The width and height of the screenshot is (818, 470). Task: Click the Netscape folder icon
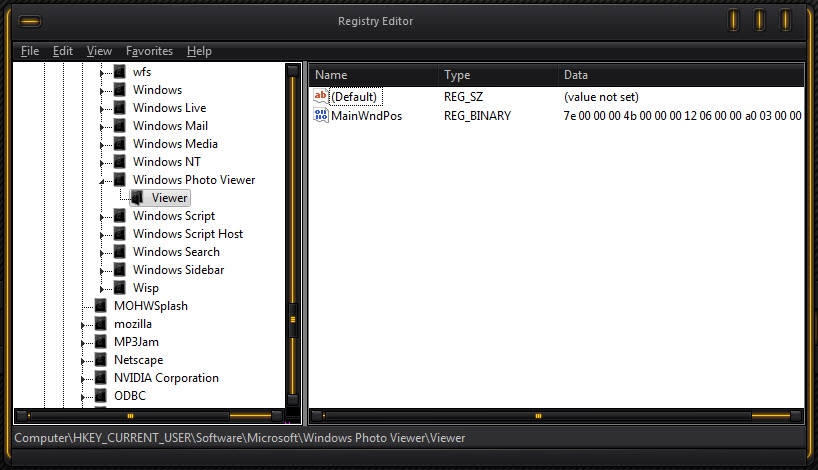pos(101,360)
